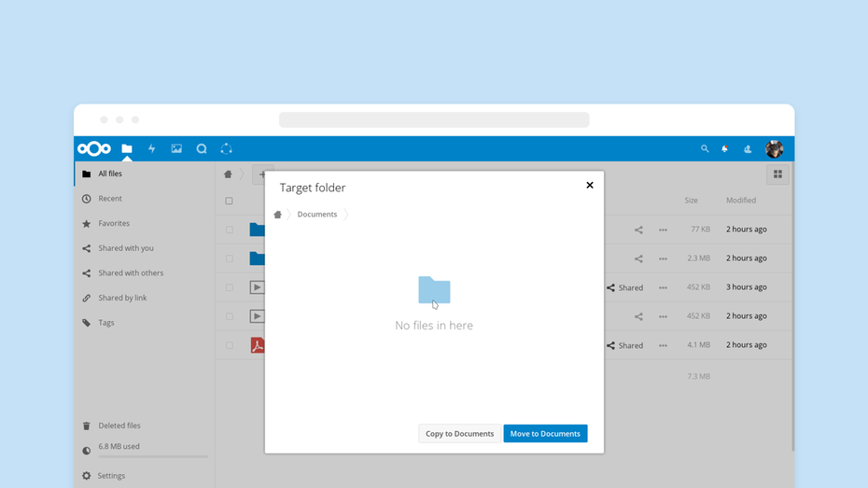Open the notifications bell icon
Screen dimensions: 868x488
coord(725,149)
